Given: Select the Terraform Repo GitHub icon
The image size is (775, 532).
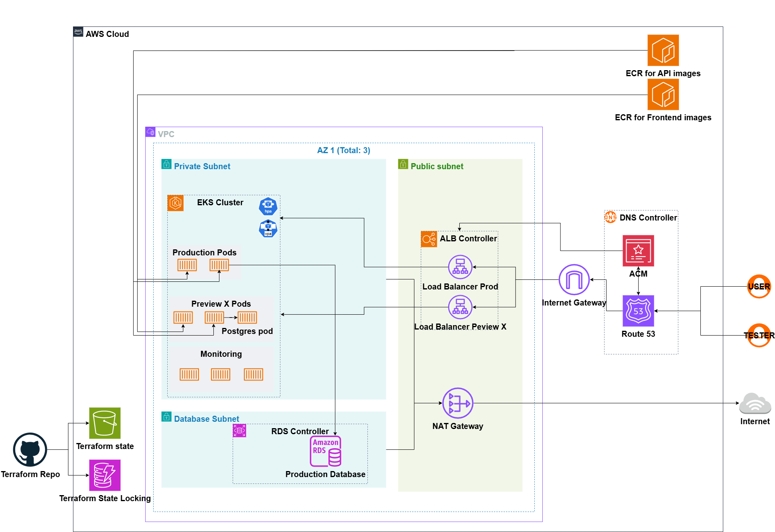Looking at the screenshot, I should (30, 449).
